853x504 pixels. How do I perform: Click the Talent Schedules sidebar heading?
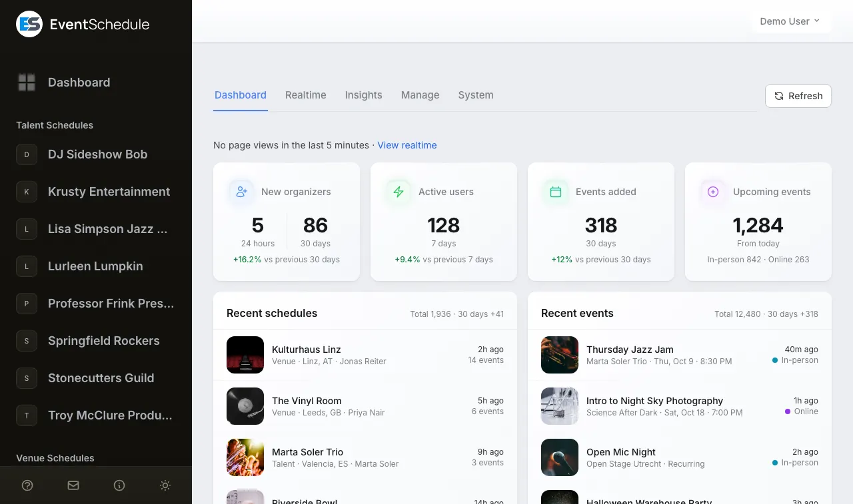click(55, 125)
